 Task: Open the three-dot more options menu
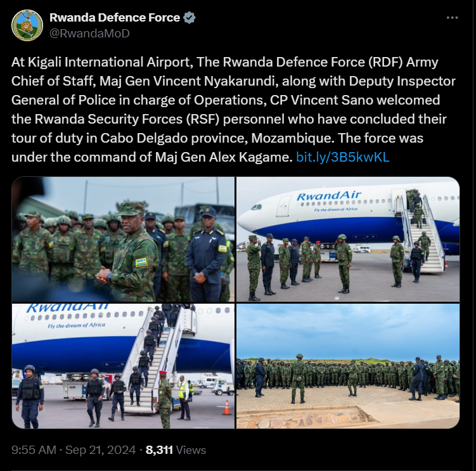click(x=452, y=18)
